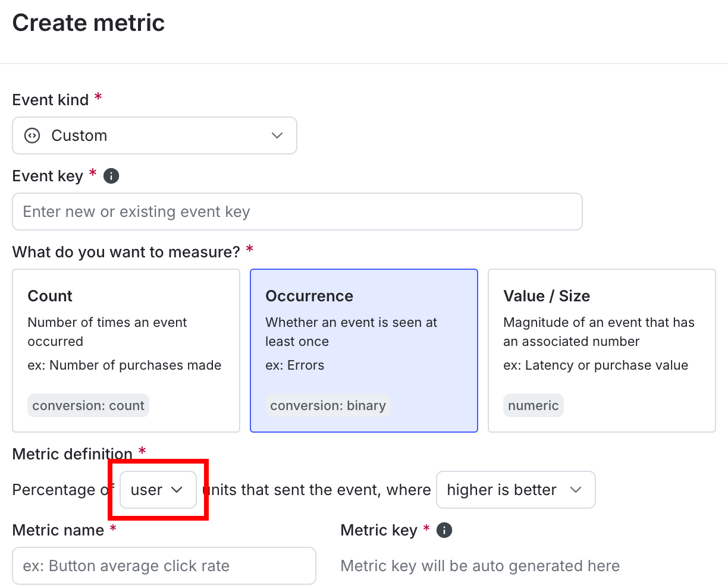728x586 pixels.
Task: Click the chevron next to "user"
Action: point(177,490)
